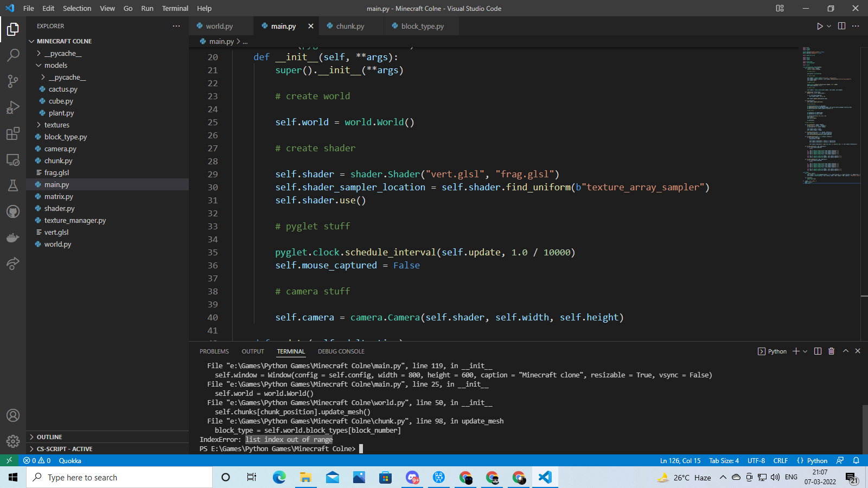The image size is (868, 488).
Task: Open the Explorer view in activity bar
Action: click(13, 29)
